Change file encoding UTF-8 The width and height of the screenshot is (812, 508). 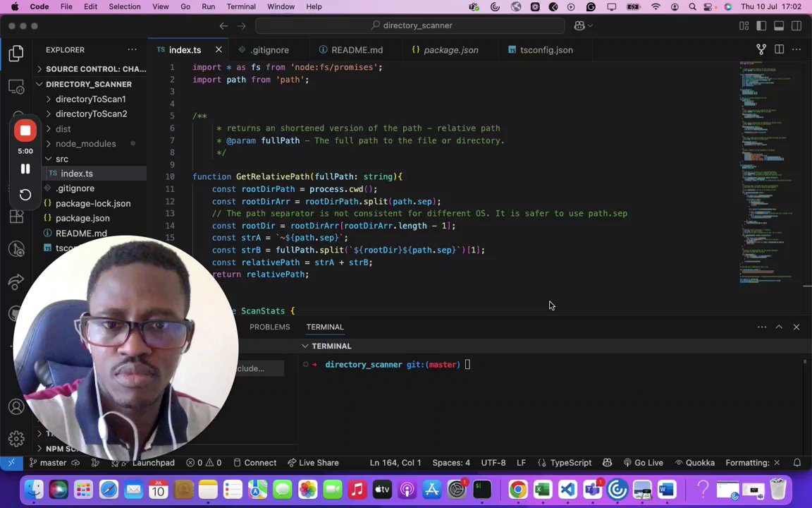[493, 463]
